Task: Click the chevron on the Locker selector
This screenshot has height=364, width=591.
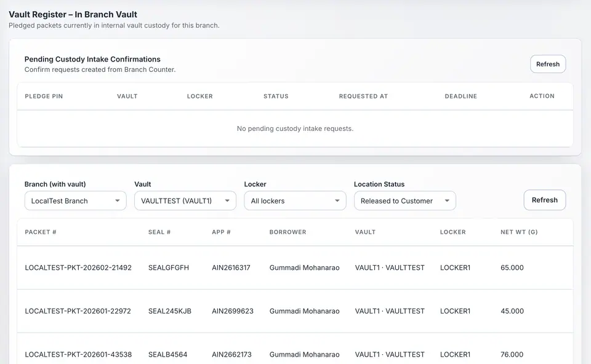Action: click(337, 200)
